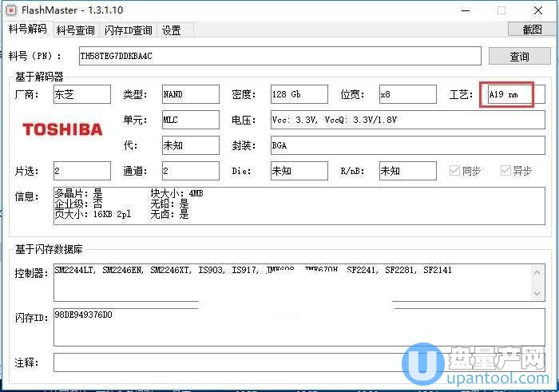559x392 pixels.
Task: Click the 控制器 list text area
Action: pos(293,282)
